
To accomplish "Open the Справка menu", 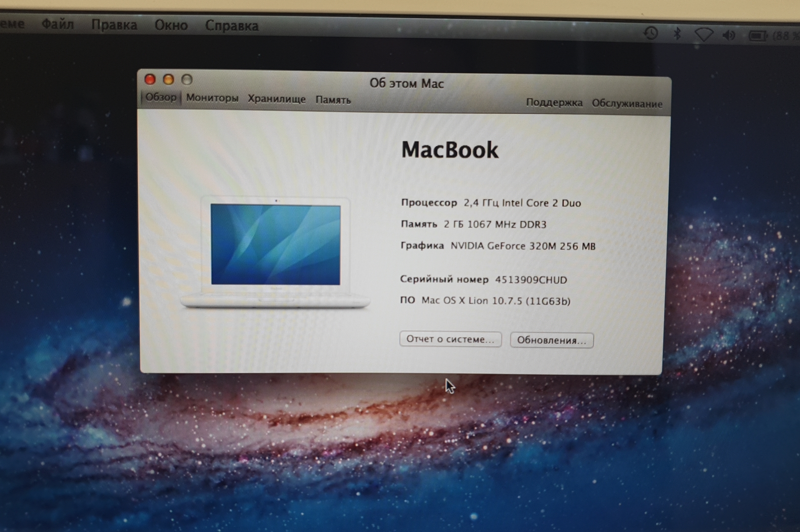I will 232,26.
